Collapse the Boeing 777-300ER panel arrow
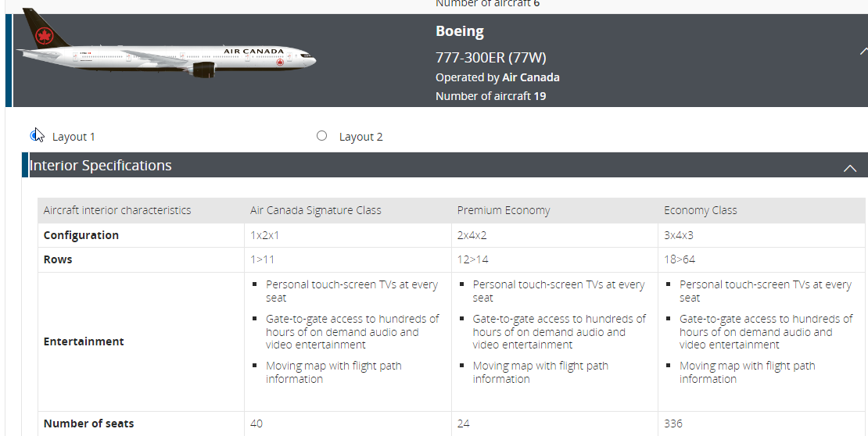Screen dimensions: 868x436 pyautogui.click(x=863, y=52)
